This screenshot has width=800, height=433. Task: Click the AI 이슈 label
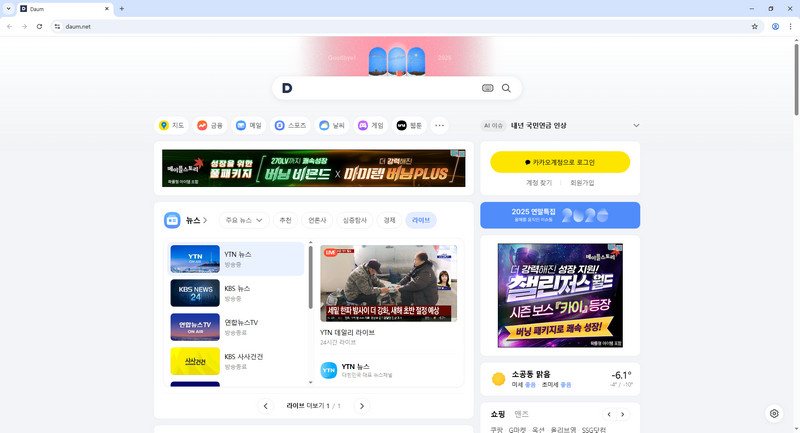[493, 125]
